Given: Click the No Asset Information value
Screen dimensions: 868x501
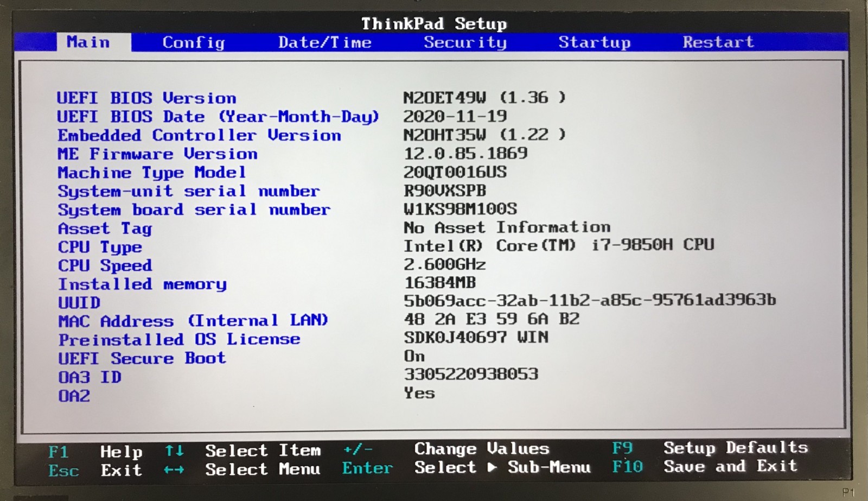Looking at the screenshot, I should (x=507, y=227).
